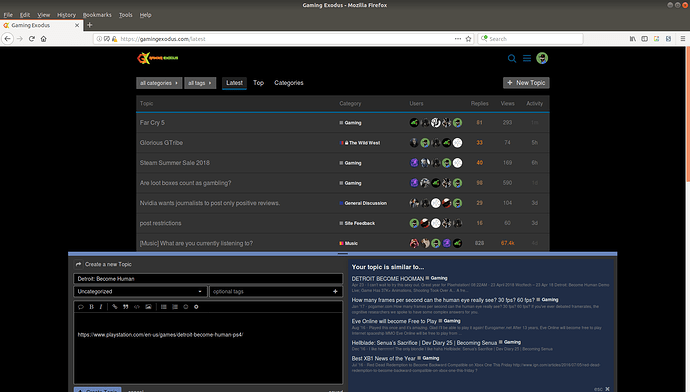Open the emoji picker in composer

coord(186,307)
